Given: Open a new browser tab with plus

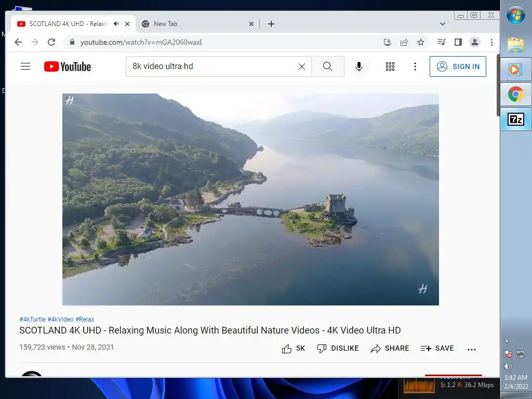Looking at the screenshot, I should coord(271,24).
